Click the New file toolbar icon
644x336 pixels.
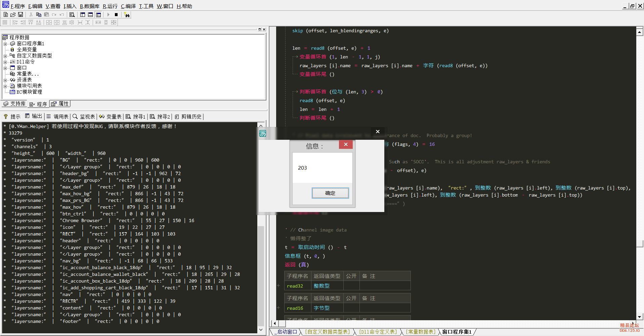click(x=6, y=15)
